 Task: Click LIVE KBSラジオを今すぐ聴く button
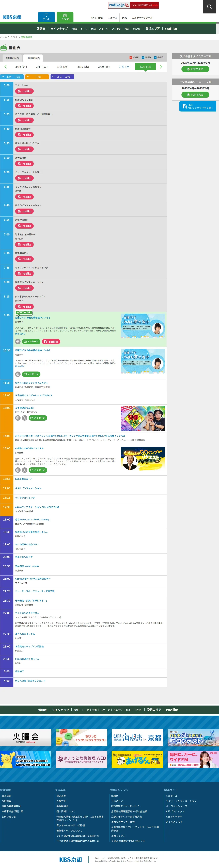pos(198,106)
